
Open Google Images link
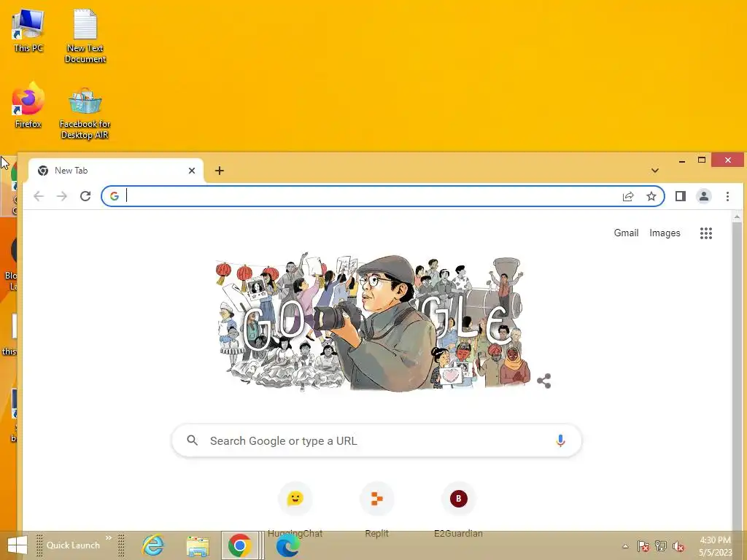click(x=665, y=233)
